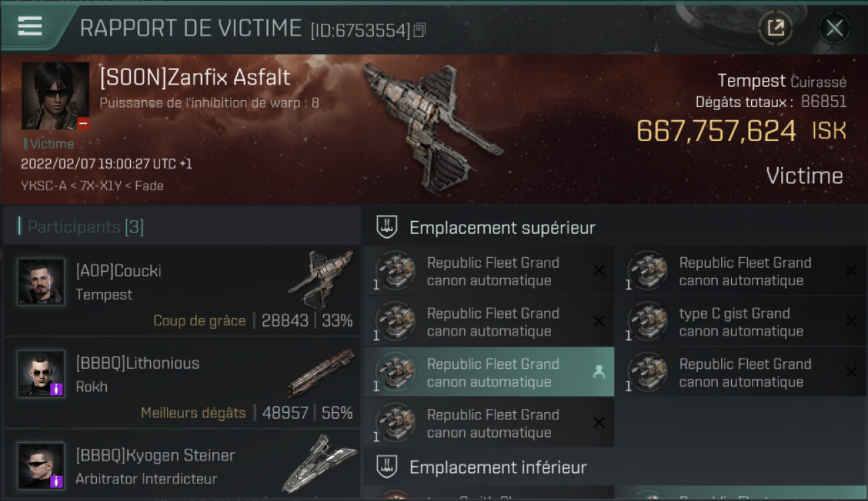Tap Lithonious' info badge
This screenshot has width=868, height=501.
click(57, 389)
